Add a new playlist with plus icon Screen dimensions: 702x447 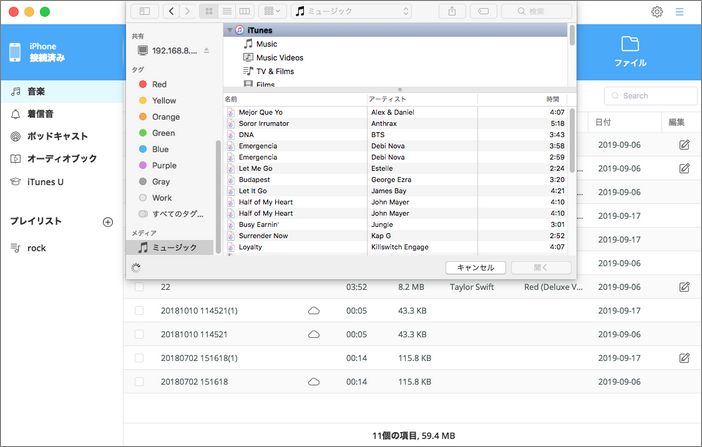pyautogui.click(x=108, y=222)
